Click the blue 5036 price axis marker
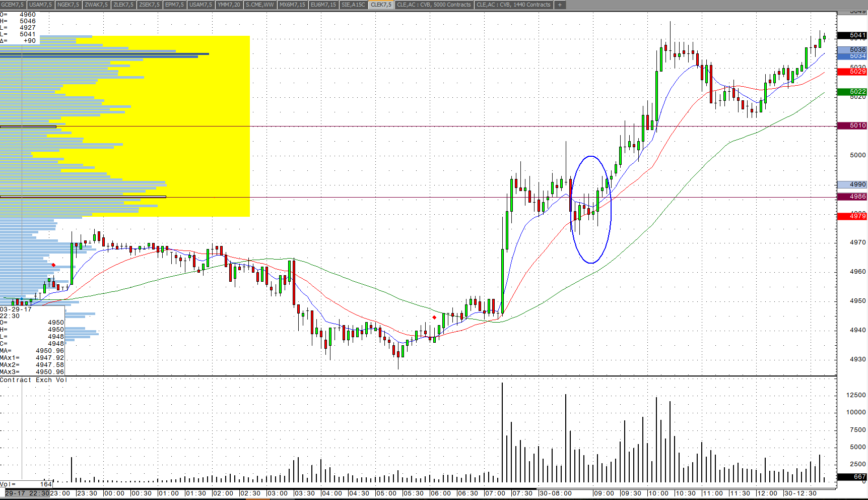868x500 pixels. [852, 49]
